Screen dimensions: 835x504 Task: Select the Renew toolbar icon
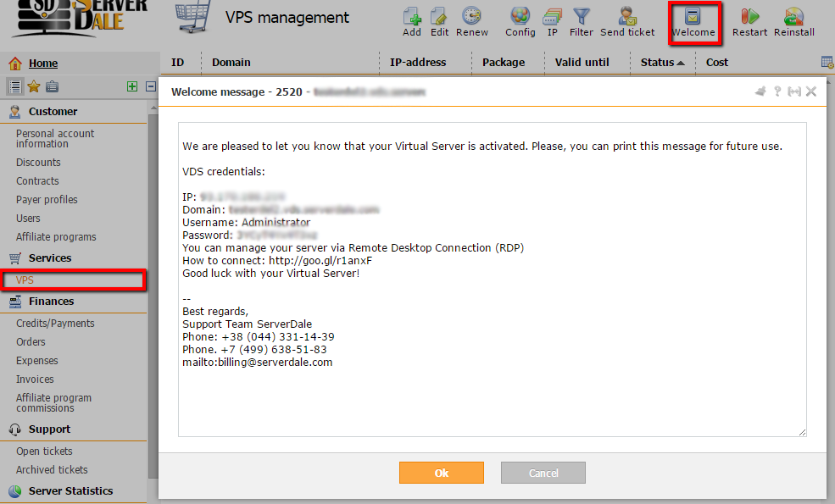[x=471, y=16]
